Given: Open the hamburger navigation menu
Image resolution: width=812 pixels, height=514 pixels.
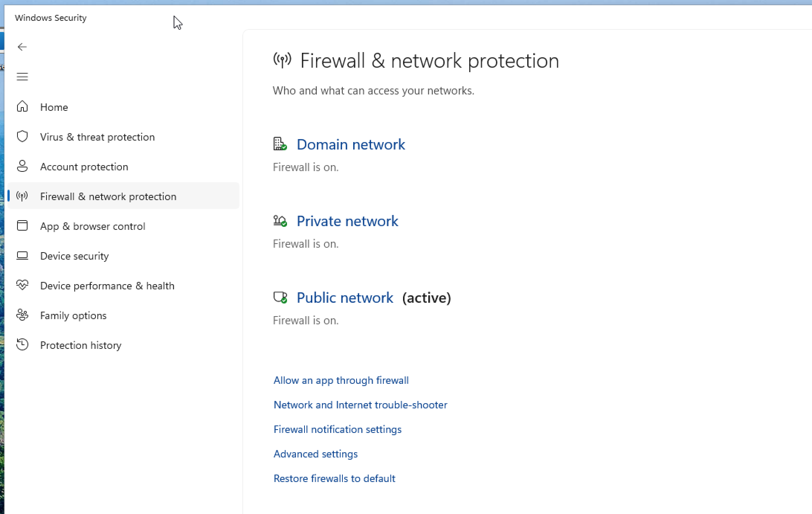Looking at the screenshot, I should 22,77.
